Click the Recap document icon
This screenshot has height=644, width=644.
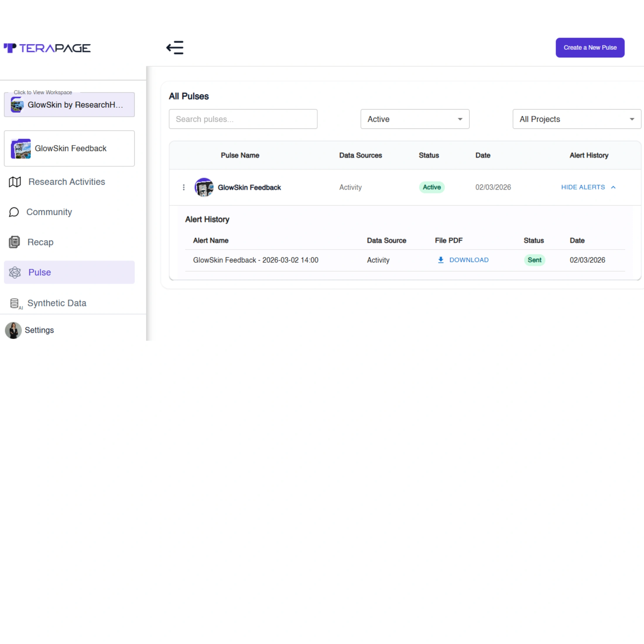click(x=14, y=242)
